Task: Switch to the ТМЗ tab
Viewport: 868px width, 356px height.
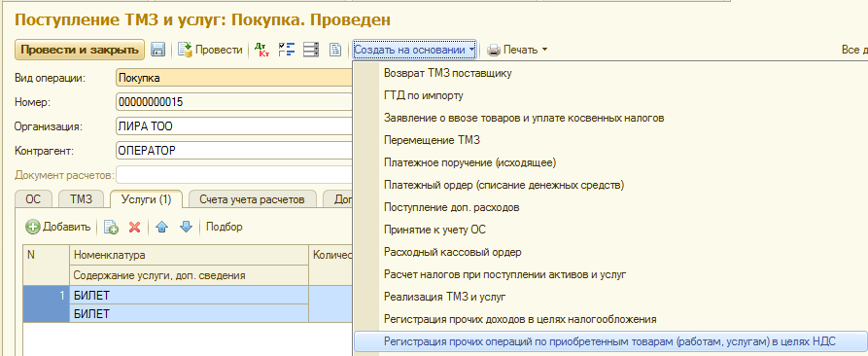Action: 81,199
